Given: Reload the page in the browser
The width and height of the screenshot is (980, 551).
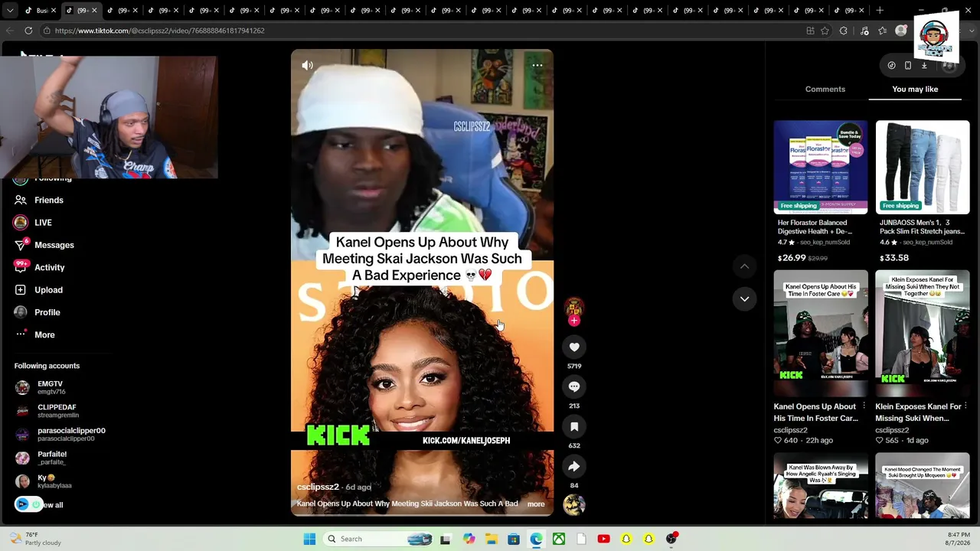Looking at the screenshot, I should tap(28, 31).
